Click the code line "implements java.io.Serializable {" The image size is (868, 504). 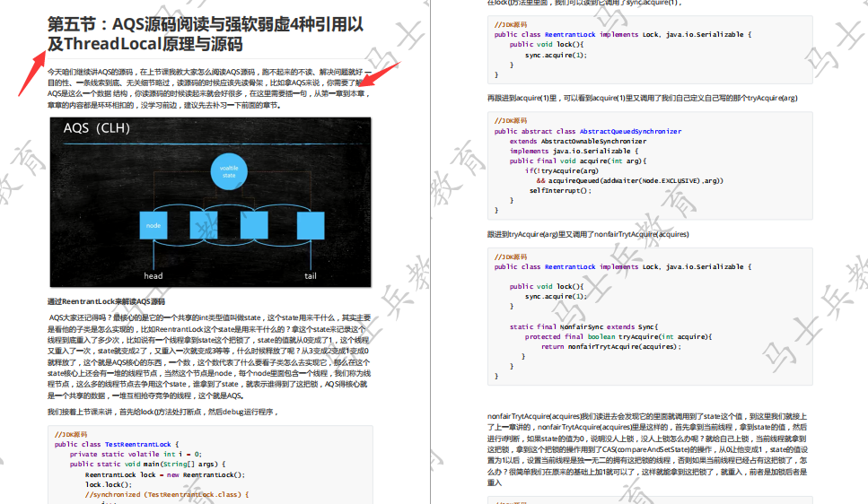coord(574,151)
